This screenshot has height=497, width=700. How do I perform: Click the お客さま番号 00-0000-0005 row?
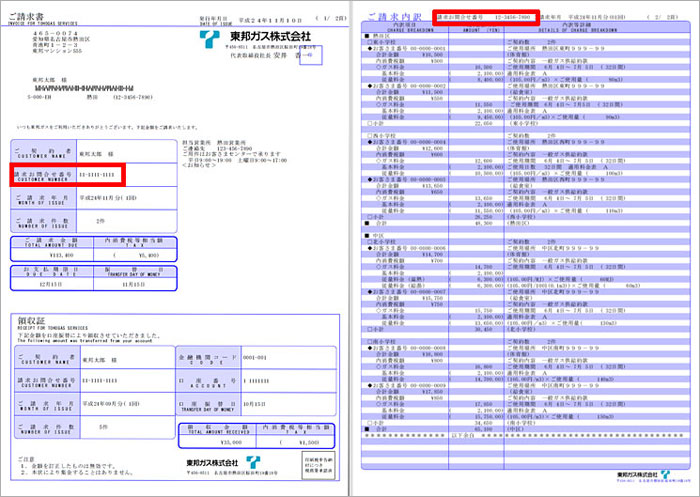pos(525,179)
